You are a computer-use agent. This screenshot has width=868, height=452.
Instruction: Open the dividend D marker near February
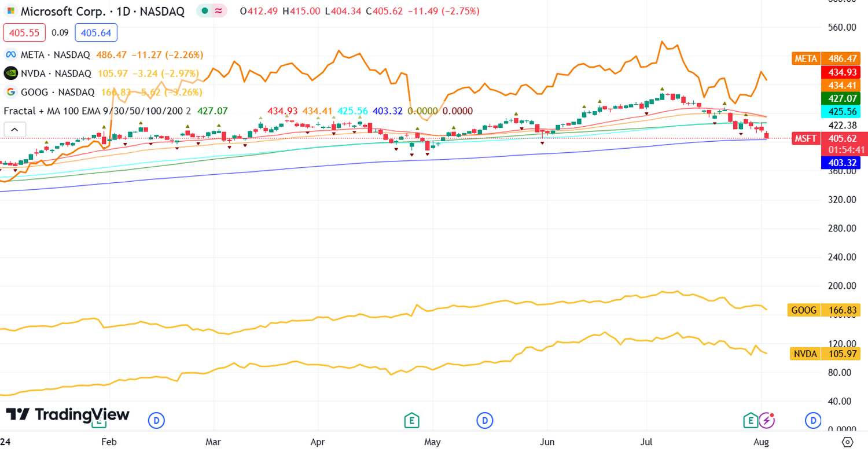pos(156,420)
